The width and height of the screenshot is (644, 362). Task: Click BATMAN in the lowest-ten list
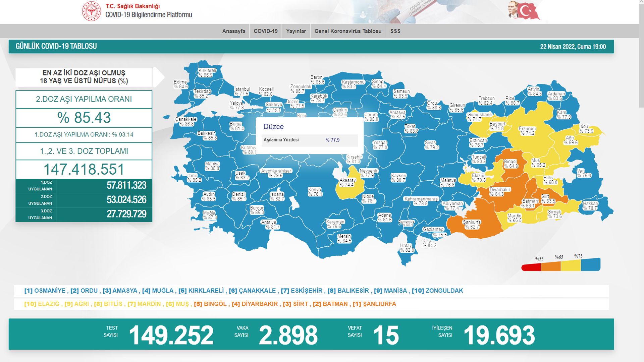[x=335, y=304]
